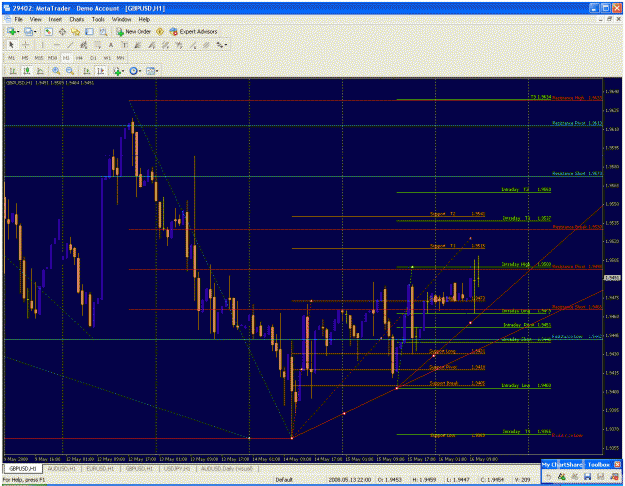625x486 pixels.
Task: Open the Market Watch window icon
Action: 48,31
